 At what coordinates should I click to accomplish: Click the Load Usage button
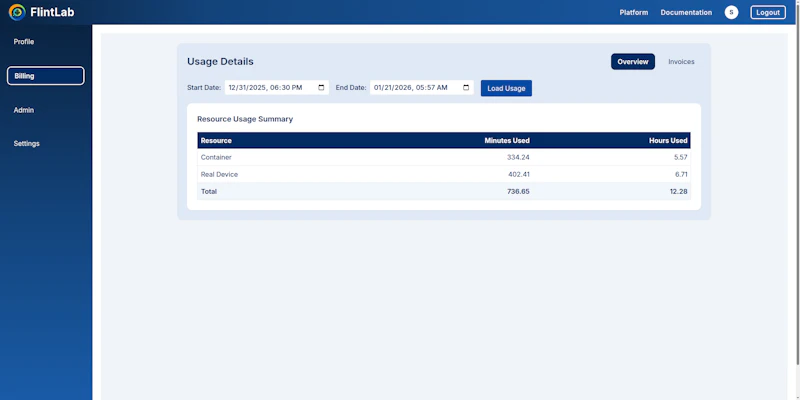506,88
